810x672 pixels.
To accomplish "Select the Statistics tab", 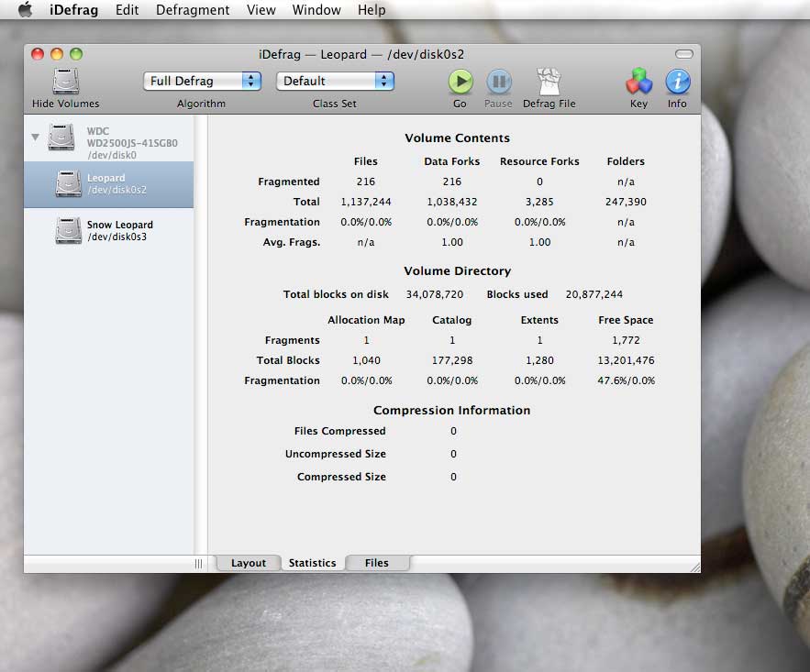I will coord(312,563).
